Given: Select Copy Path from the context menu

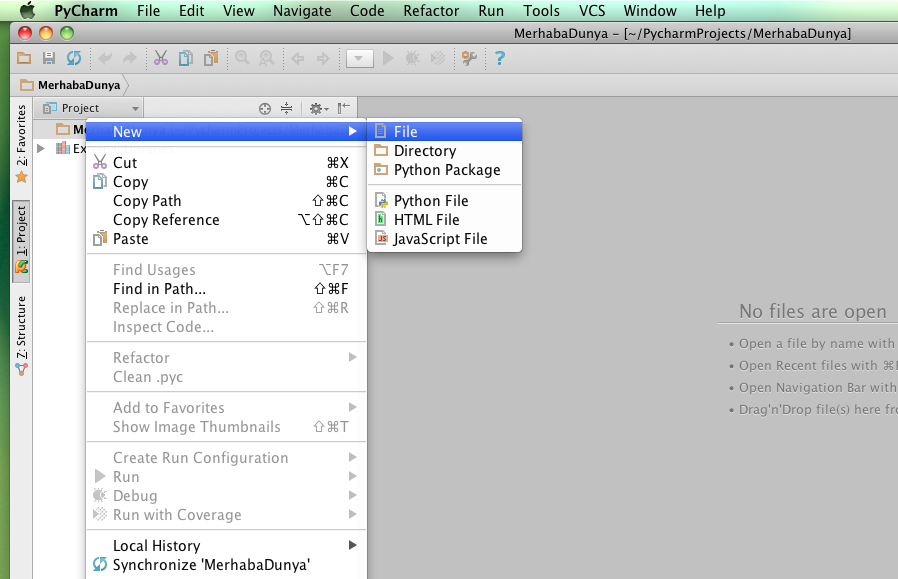Looking at the screenshot, I should click(x=226, y=201).
